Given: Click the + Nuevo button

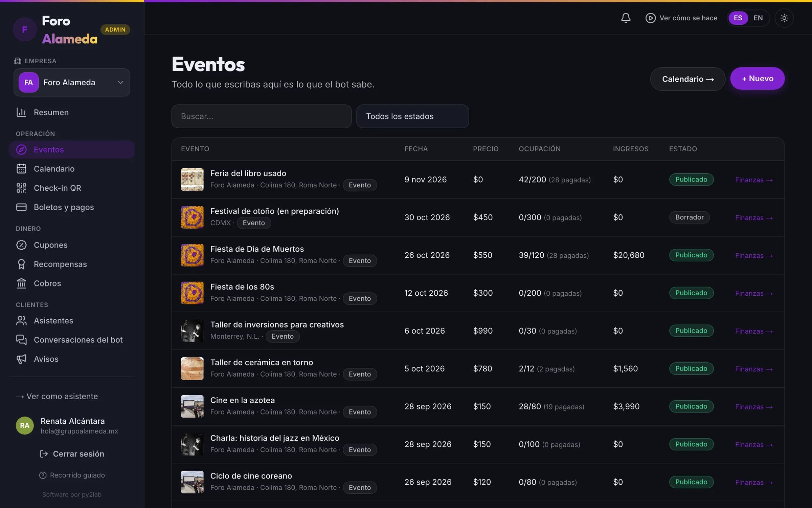Looking at the screenshot, I should pyautogui.click(x=757, y=79).
